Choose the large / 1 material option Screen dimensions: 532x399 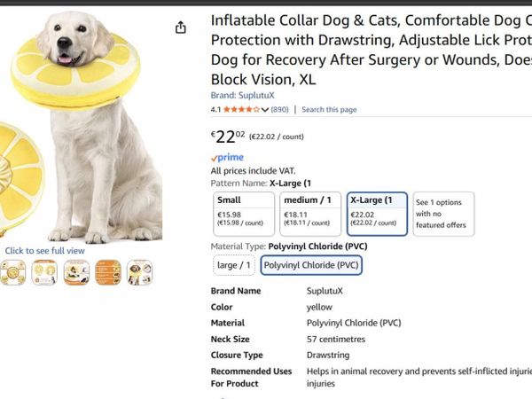coord(234,265)
